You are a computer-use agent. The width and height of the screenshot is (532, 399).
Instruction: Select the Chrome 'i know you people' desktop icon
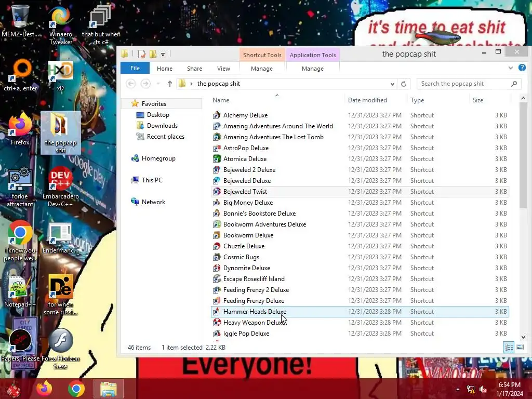tap(20, 241)
